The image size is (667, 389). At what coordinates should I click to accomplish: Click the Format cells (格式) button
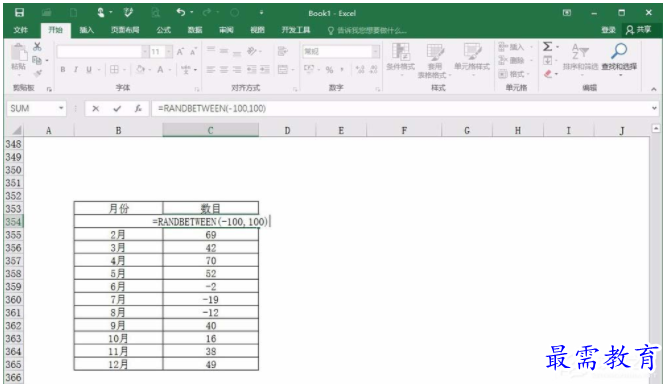tap(513, 74)
